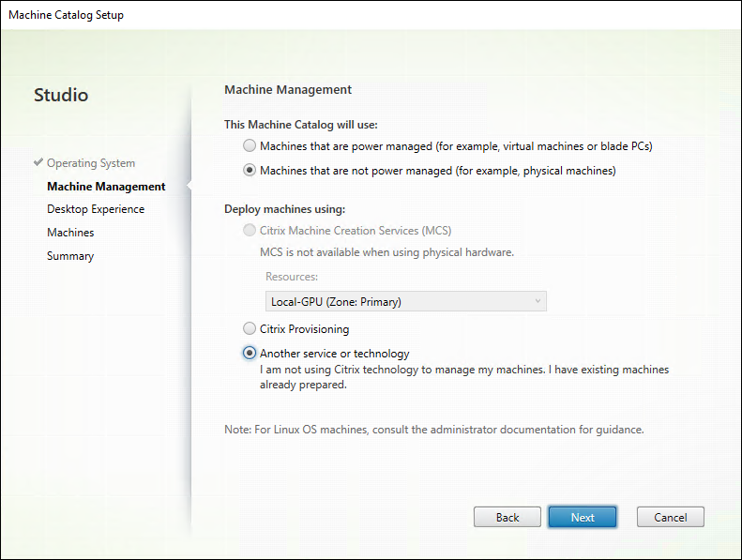The width and height of the screenshot is (742, 560).
Task: Click the checkmark icon beside Operating System
Action: click(38, 162)
